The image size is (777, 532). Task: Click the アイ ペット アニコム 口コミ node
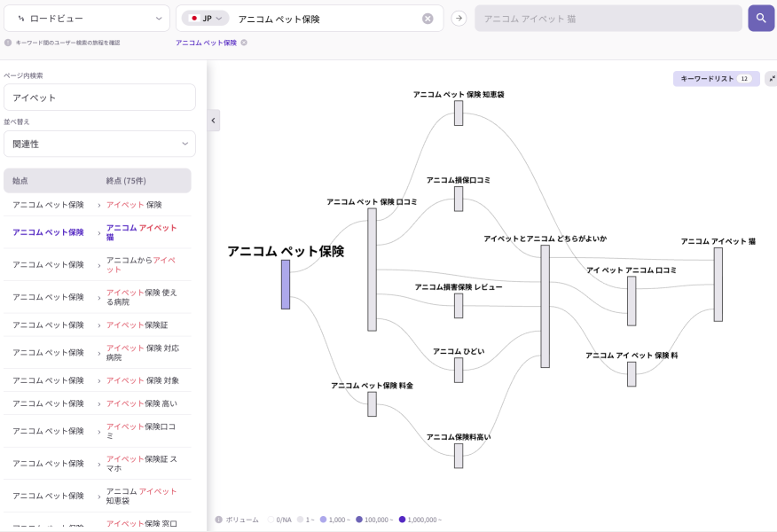[632, 301]
